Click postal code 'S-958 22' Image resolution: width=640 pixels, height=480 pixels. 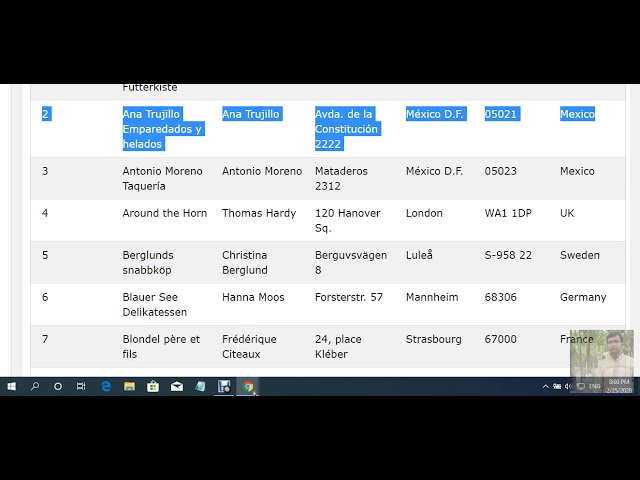(508, 255)
